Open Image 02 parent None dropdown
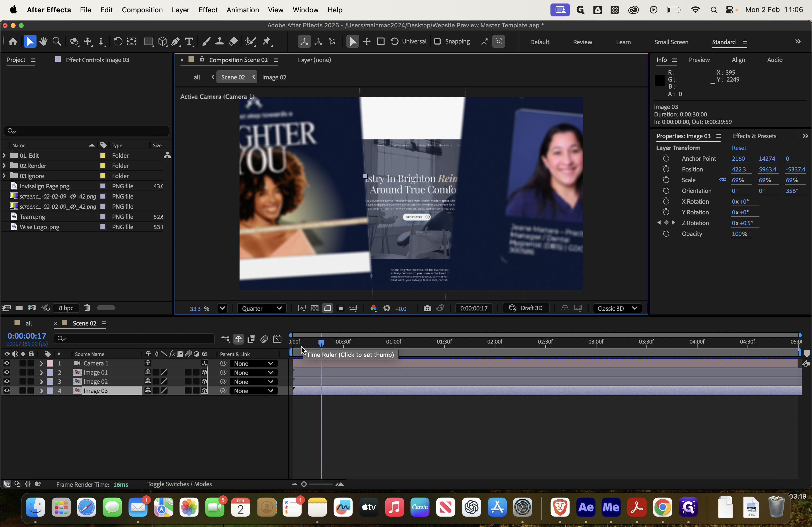Viewport: 812px width, 527px height. pos(253,382)
